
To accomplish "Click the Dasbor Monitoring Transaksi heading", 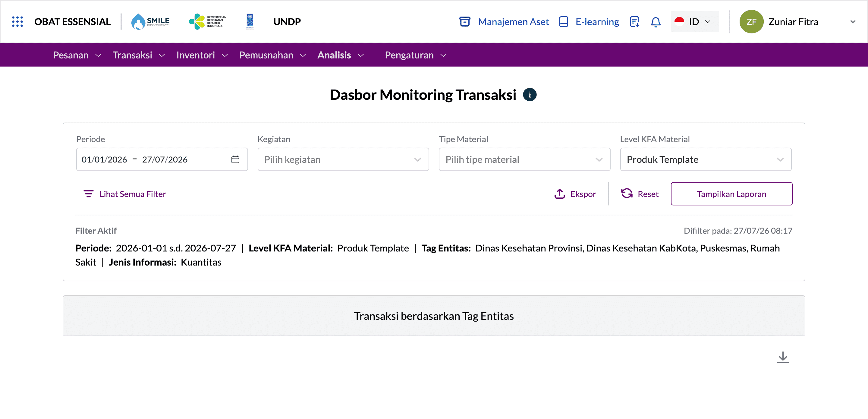I will tap(423, 95).
